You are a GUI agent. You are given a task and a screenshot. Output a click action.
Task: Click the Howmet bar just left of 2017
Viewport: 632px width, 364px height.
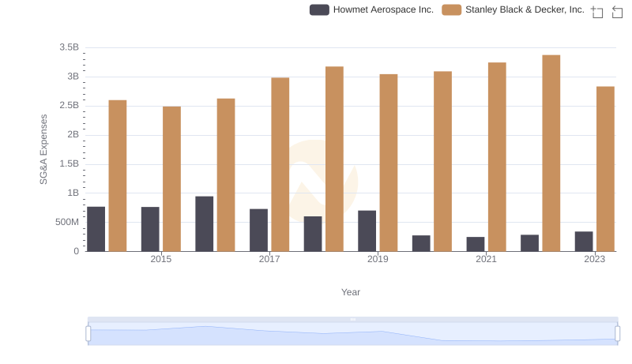click(x=258, y=230)
